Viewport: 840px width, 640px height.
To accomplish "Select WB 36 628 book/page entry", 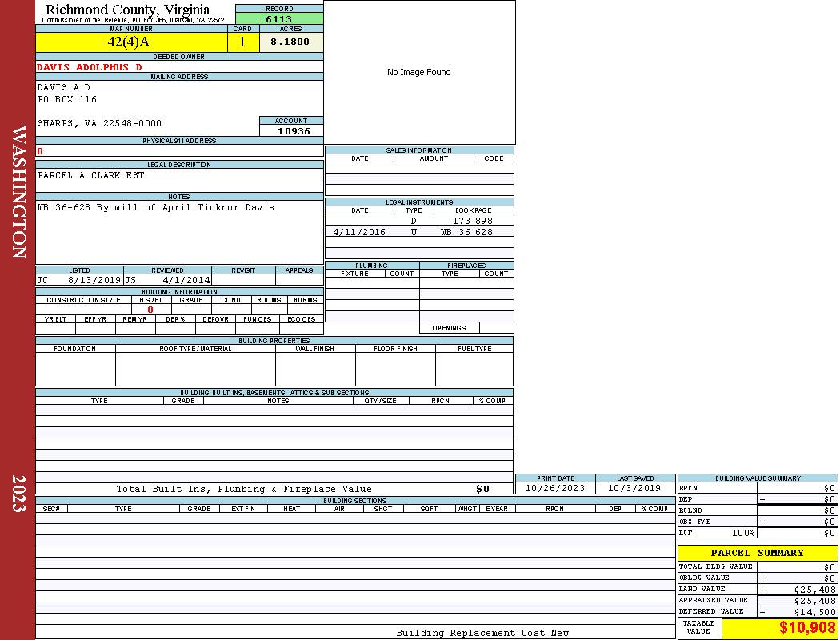I will point(466,232).
